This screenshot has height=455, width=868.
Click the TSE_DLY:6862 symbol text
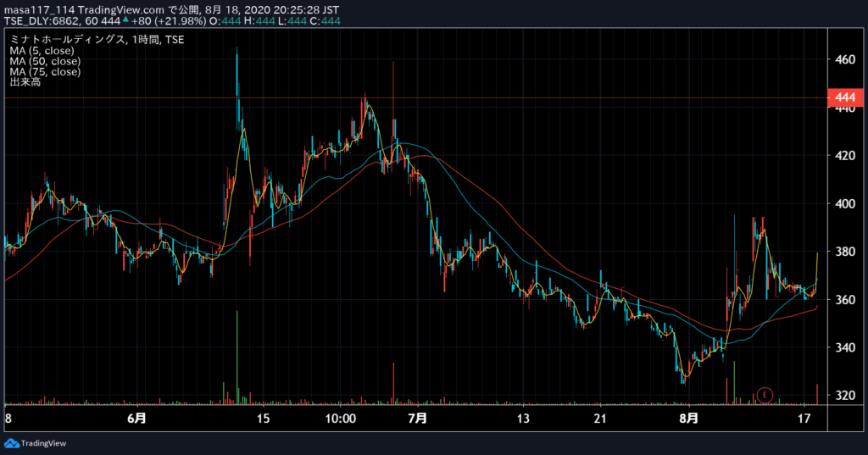pyautogui.click(x=43, y=21)
